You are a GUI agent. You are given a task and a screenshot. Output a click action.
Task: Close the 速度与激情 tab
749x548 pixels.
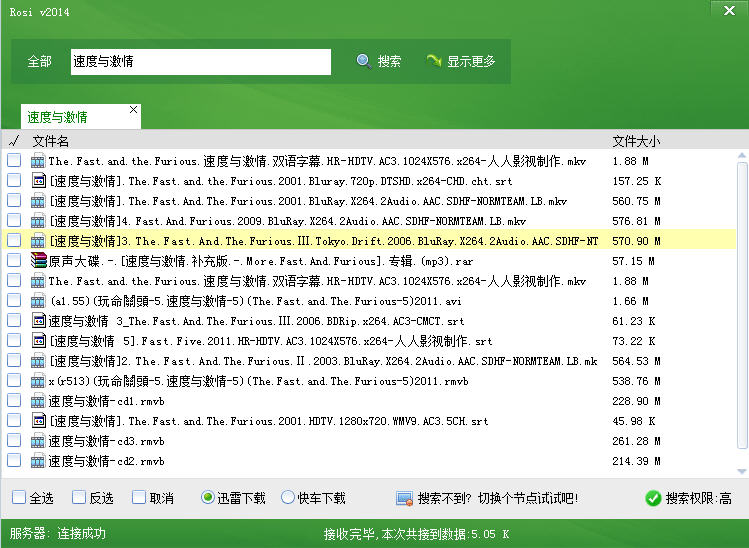[x=133, y=109]
